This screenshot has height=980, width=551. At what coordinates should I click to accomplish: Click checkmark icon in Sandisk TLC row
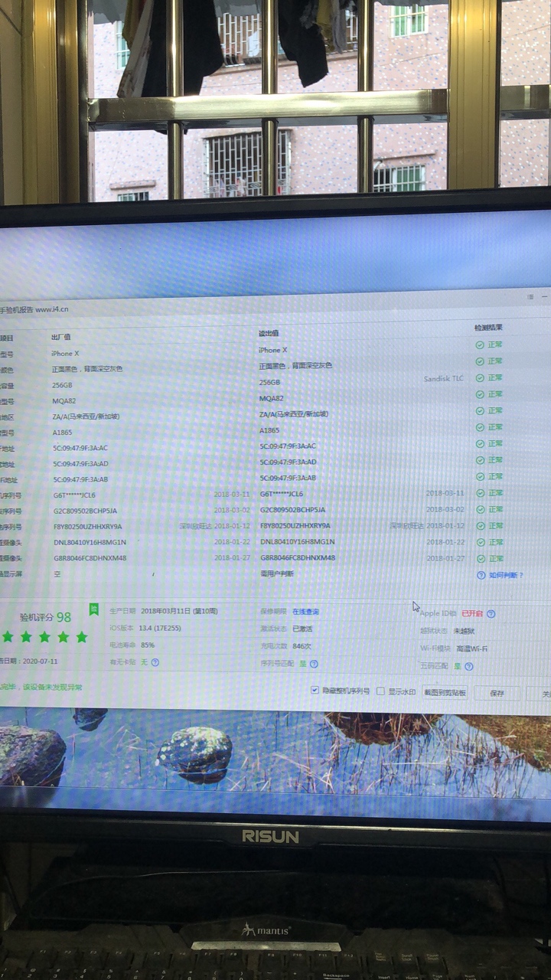480,378
